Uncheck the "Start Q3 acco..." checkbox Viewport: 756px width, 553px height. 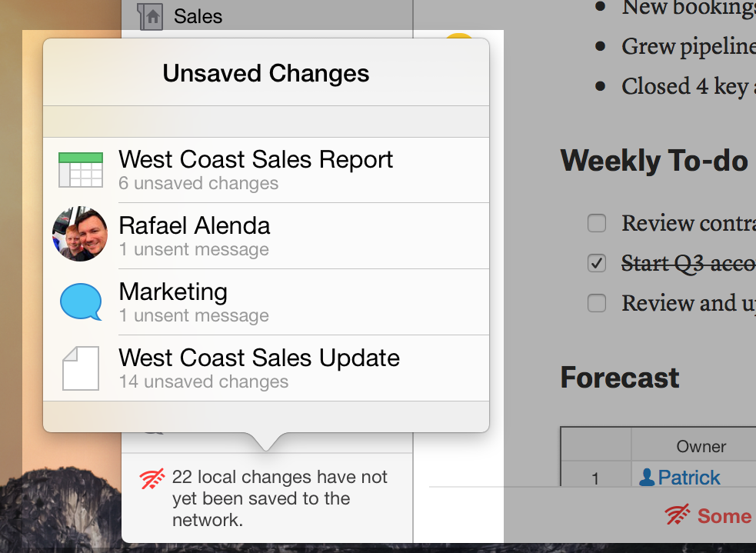[597, 263]
